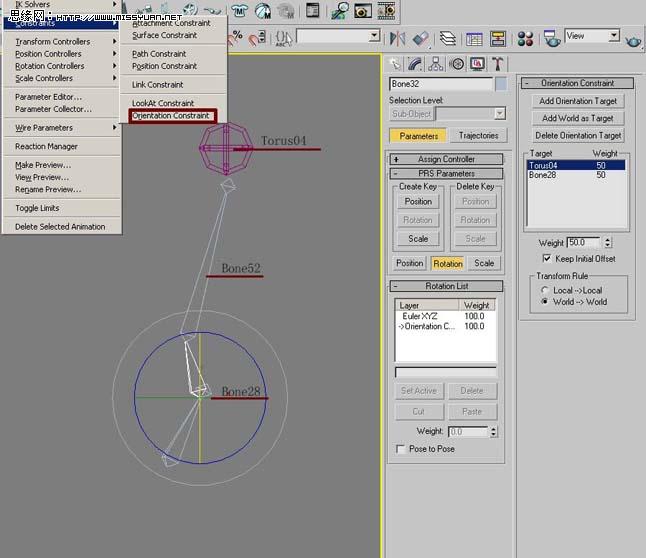The height and width of the screenshot is (558, 646).
Task: Open the Modify panel tab icon
Action: click(415, 64)
